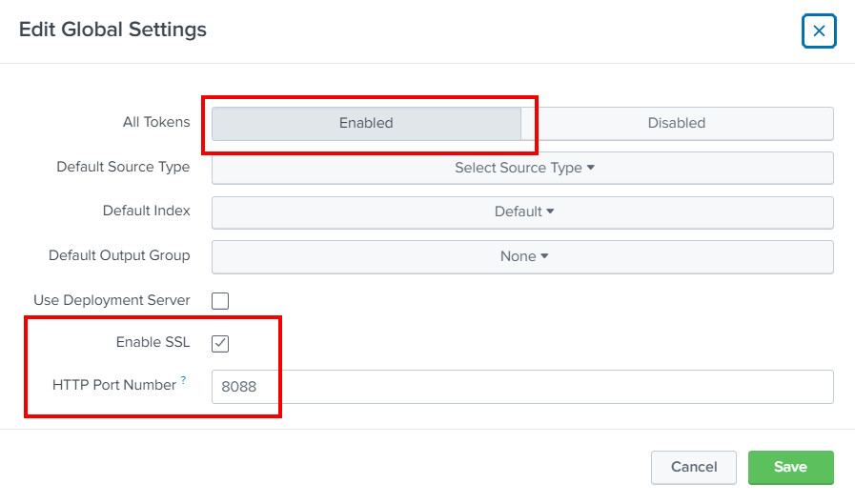This screenshot has height=504, width=855.
Task: Open the HTTP Port Number help tooltip
Action: pyautogui.click(x=184, y=380)
